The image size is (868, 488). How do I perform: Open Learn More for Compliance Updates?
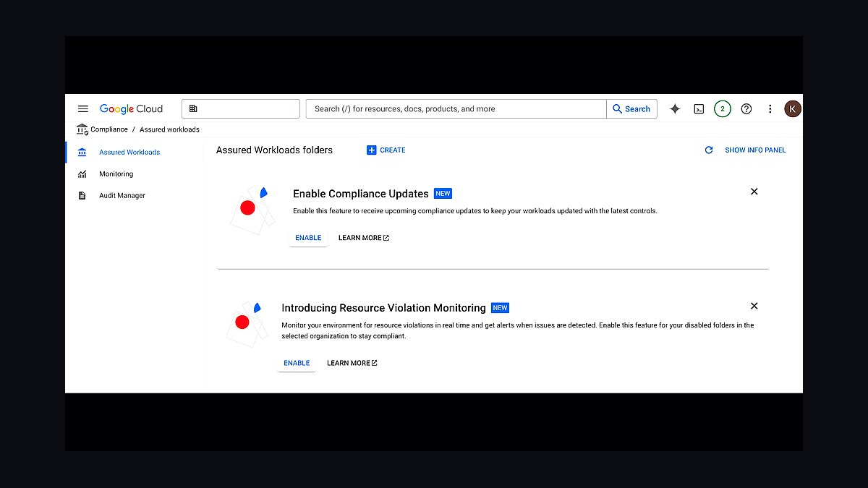(x=364, y=238)
